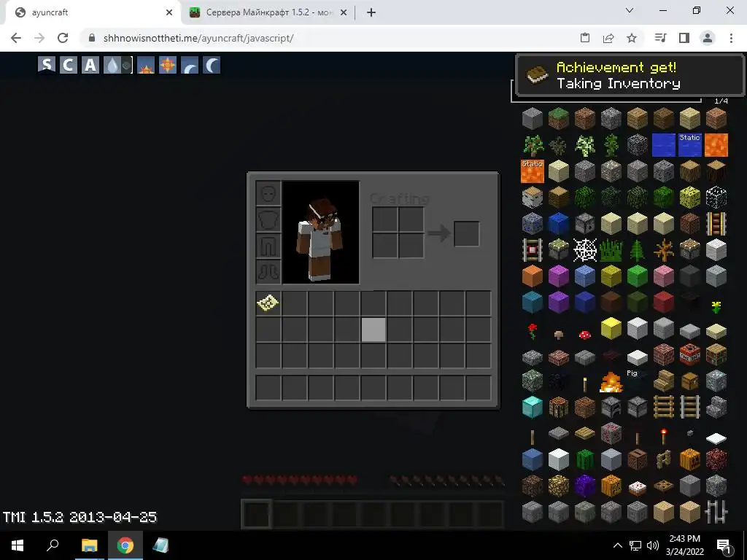Image resolution: width=747 pixels, height=560 pixels.
Task: Open the notification center icon
Action: [724, 546]
